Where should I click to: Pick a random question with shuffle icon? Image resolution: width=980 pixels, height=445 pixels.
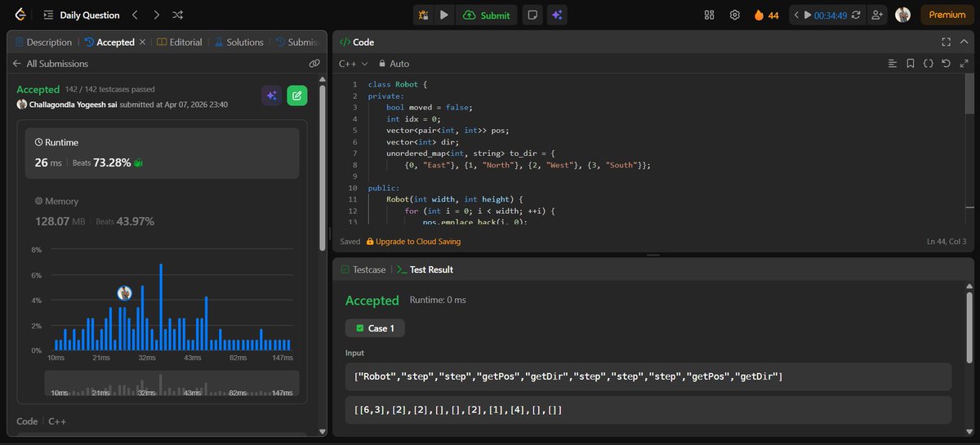click(x=178, y=15)
